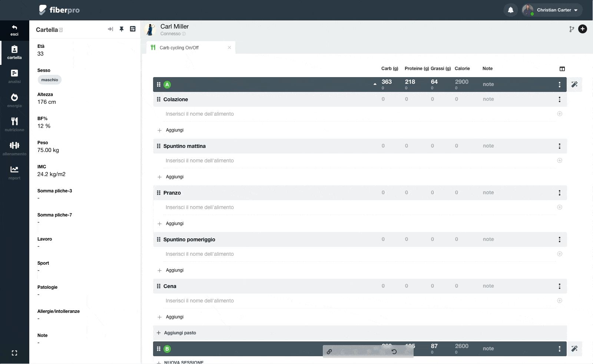Image resolution: width=593 pixels, height=364 pixels.
Task: Click Aggiungi pasto button
Action: pyautogui.click(x=176, y=333)
